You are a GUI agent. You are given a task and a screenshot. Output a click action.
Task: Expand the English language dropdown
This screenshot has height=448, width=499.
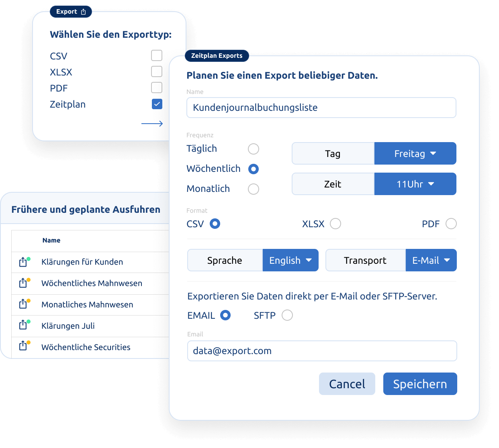290,260
